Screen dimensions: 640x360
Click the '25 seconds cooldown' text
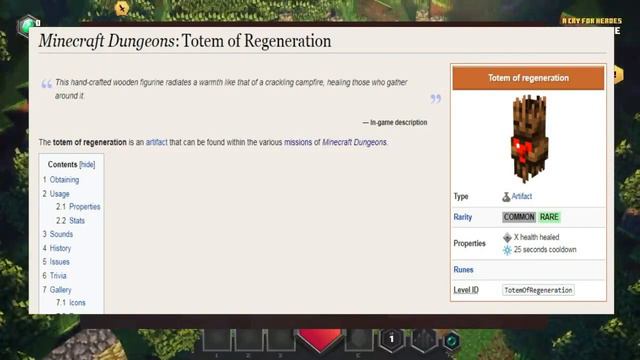point(545,250)
